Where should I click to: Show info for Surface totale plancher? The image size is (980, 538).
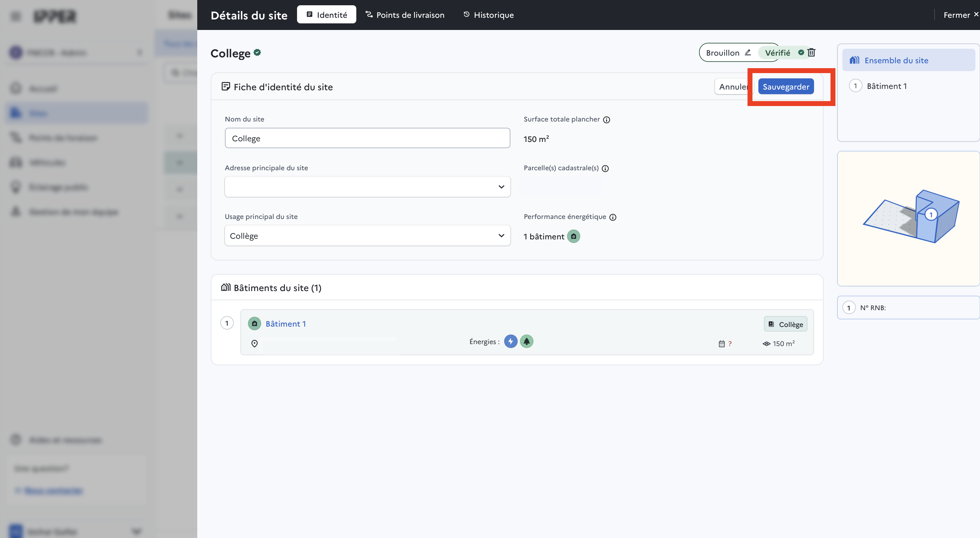[607, 120]
